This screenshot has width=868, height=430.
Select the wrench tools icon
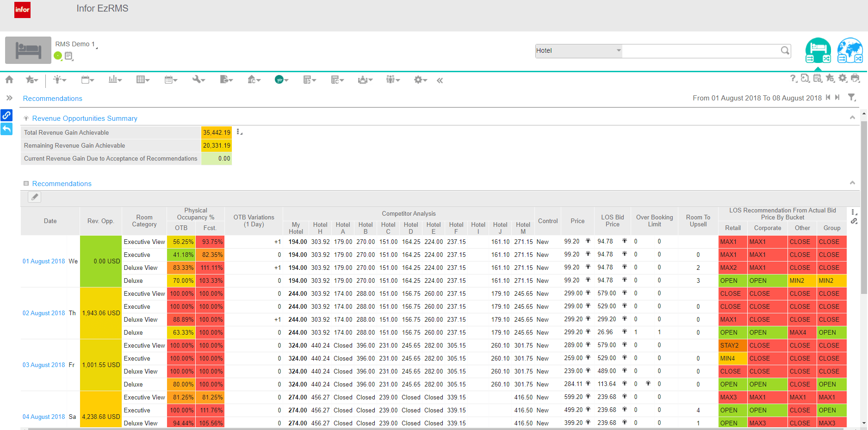coord(196,80)
